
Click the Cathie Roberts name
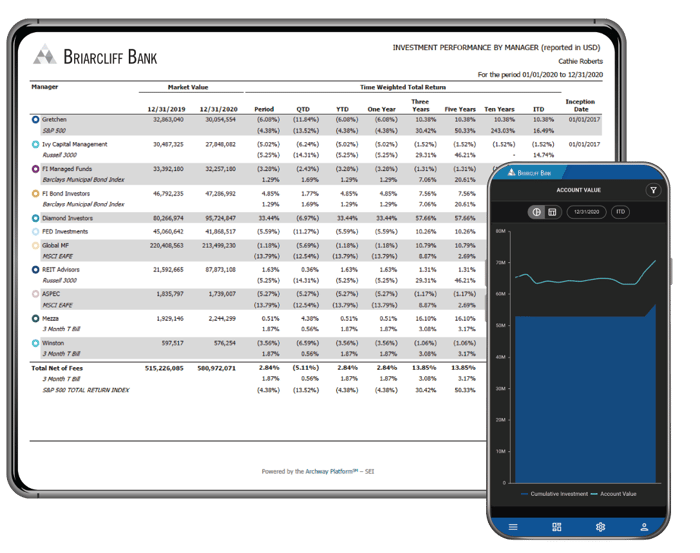580,61
